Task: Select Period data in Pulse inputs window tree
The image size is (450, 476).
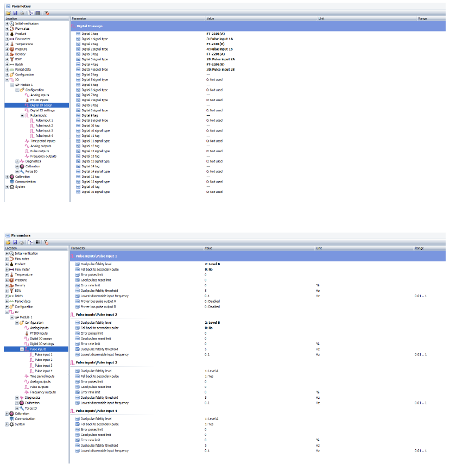Action: [x=23, y=301]
